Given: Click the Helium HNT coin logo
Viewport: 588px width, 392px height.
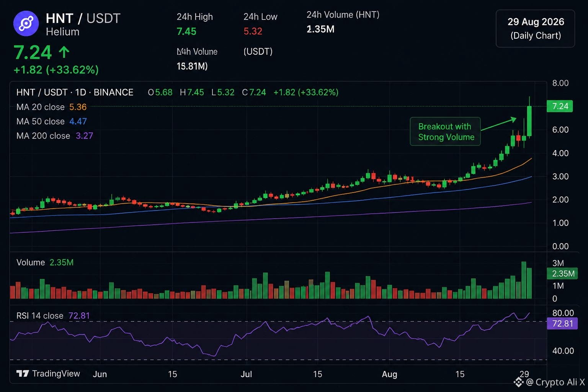Looking at the screenshot, I should (26, 24).
